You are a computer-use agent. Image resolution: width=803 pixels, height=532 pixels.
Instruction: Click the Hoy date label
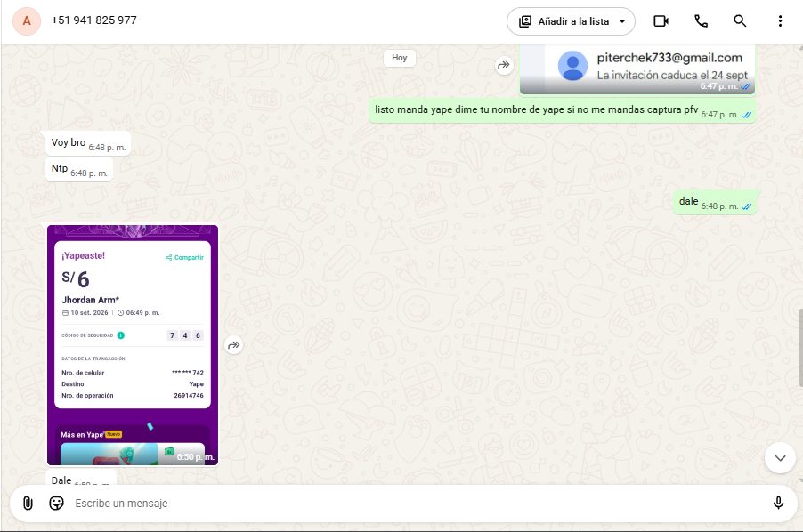[400, 58]
